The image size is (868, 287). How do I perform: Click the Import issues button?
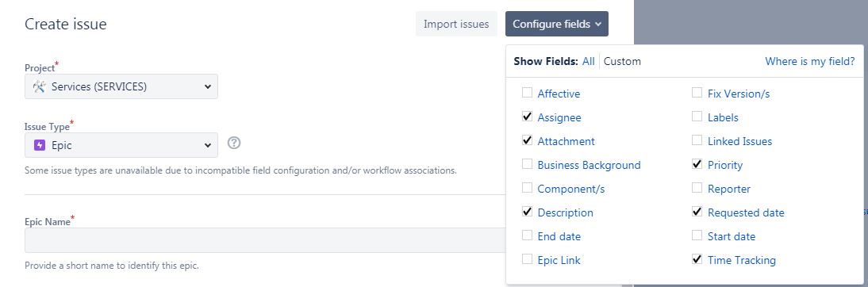(x=456, y=24)
